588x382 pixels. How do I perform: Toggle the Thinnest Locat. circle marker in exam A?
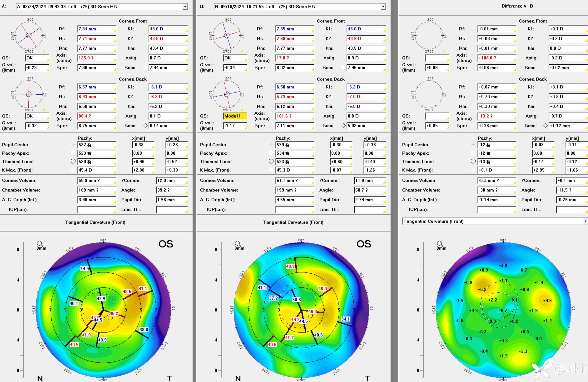[73, 161]
